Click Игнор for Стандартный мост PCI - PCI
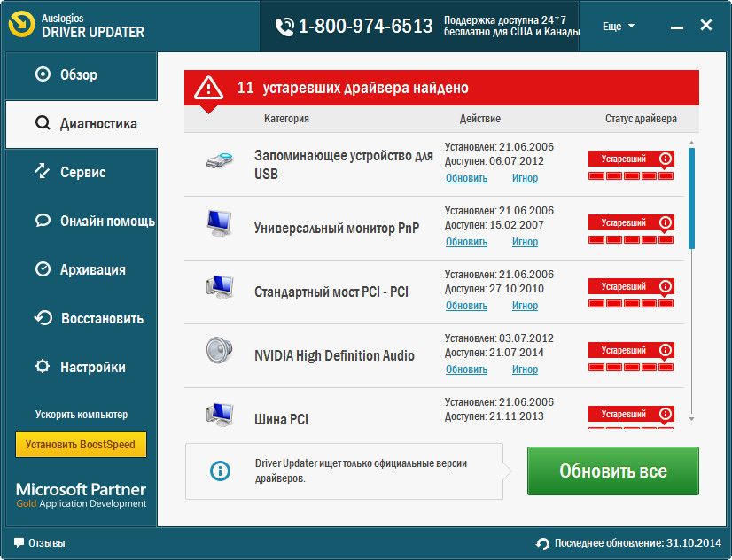732x560 pixels. point(525,306)
